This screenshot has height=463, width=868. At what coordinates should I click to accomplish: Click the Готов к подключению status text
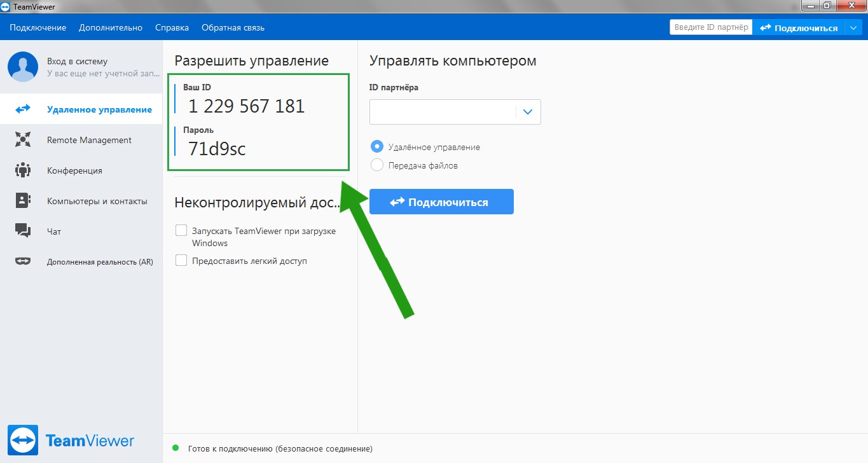280,448
